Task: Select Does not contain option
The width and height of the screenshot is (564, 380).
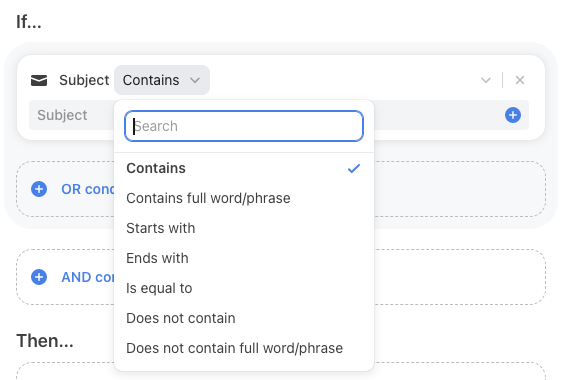Action: (x=244, y=318)
